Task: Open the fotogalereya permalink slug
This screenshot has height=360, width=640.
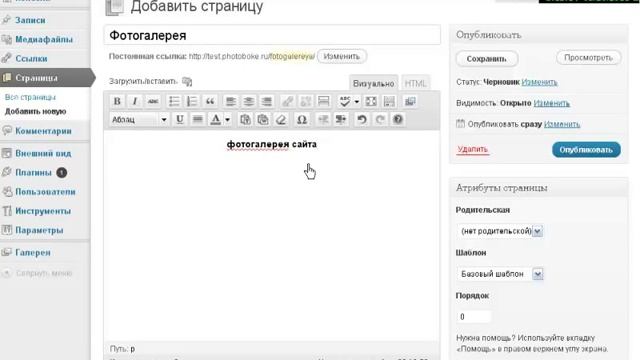Action: [292, 56]
